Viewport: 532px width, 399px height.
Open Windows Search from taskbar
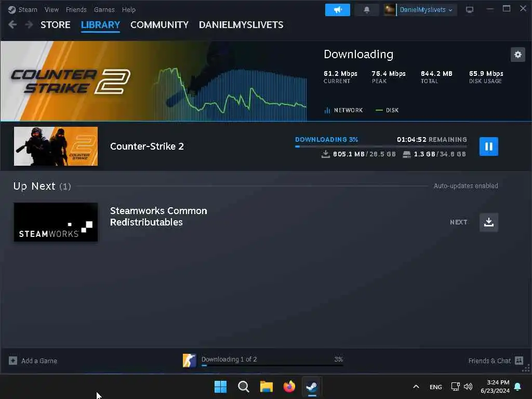[x=243, y=387]
